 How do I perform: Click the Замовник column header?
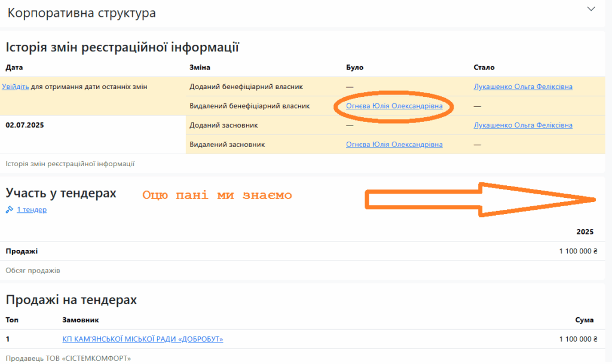pyautogui.click(x=80, y=321)
